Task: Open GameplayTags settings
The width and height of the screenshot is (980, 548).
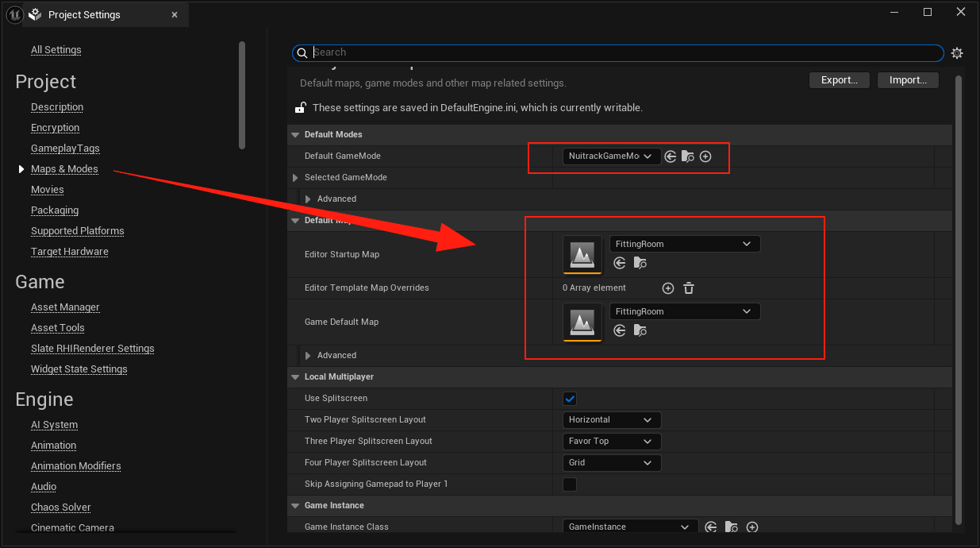Action: click(x=65, y=149)
